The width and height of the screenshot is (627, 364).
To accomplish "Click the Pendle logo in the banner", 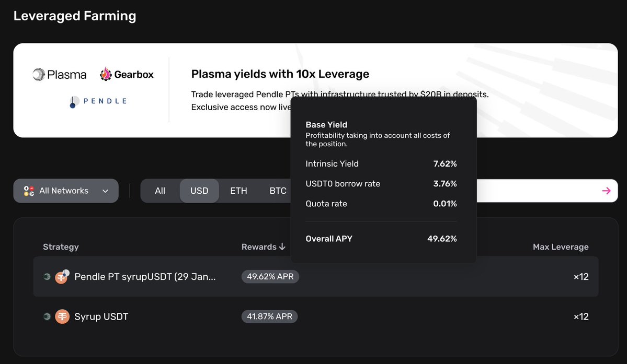I will [x=74, y=101].
